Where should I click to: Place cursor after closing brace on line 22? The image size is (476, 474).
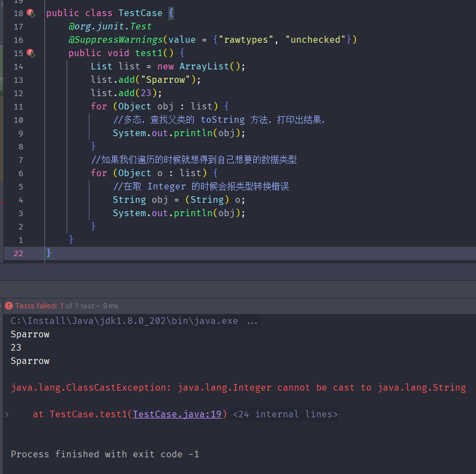[53, 253]
